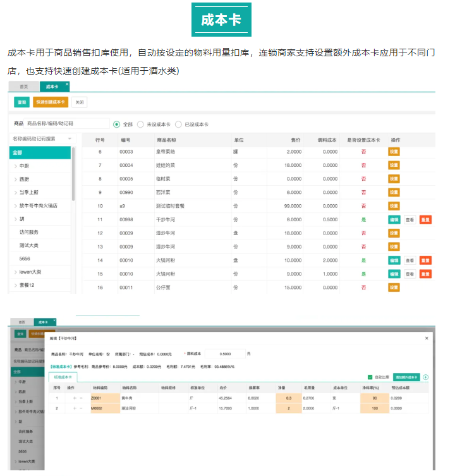Expand the 放牛哥牛肉火锅店 category arrow
The width and height of the screenshot is (455, 476).
15,206
